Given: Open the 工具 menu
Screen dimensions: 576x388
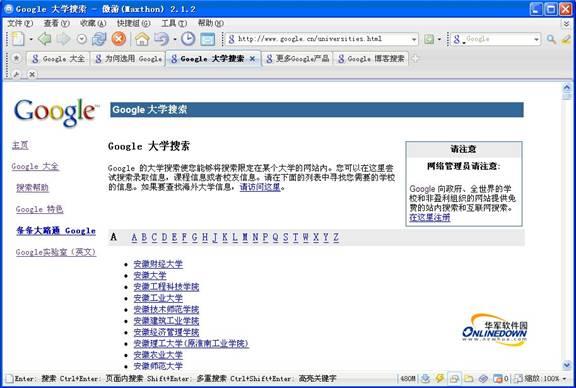Looking at the screenshot, I should (174, 23).
